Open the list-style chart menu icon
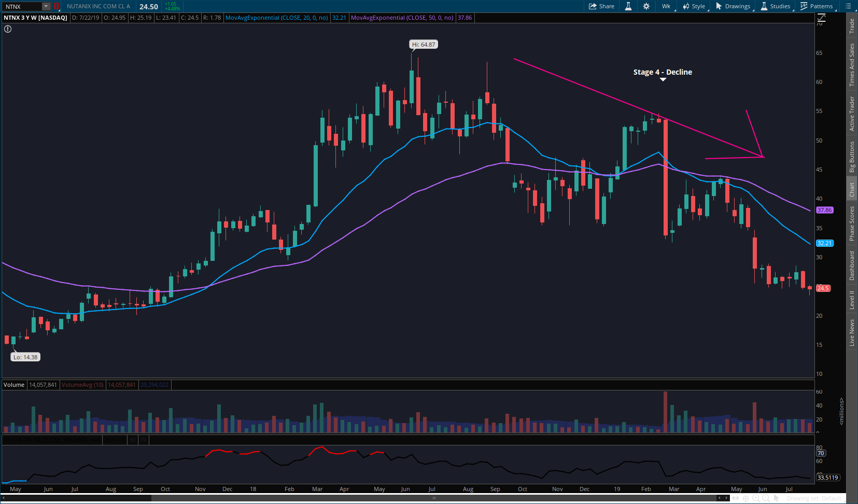The image size is (858, 504). (x=848, y=6)
